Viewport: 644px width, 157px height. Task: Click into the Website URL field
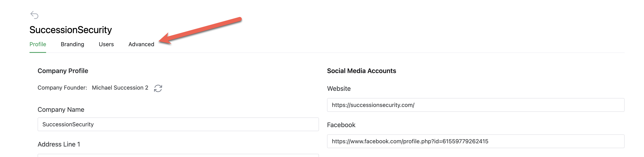coord(475,105)
